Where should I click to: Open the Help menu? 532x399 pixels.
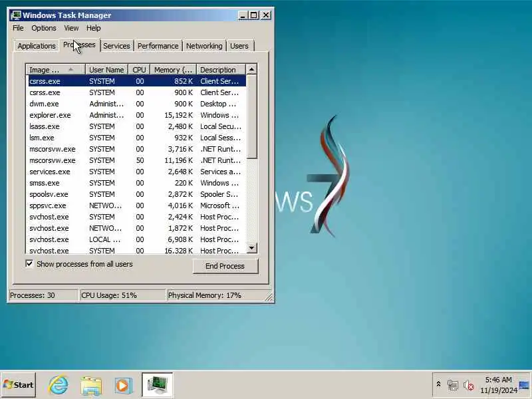tap(93, 28)
